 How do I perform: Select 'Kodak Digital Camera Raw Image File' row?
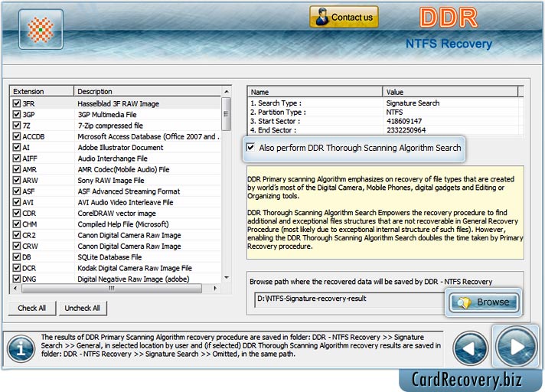pos(116,268)
